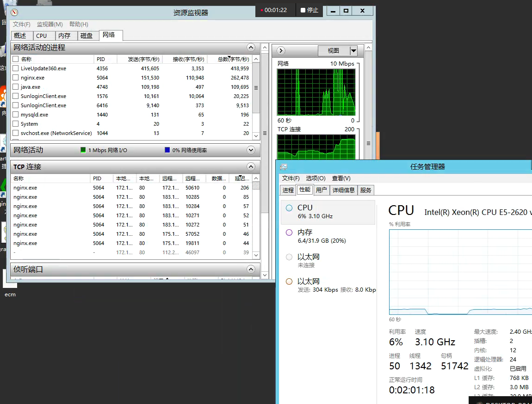Select the nginx.exe TCP row with port 10285
Image resolution: width=532 pixels, height=404 pixels.
[132, 197]
